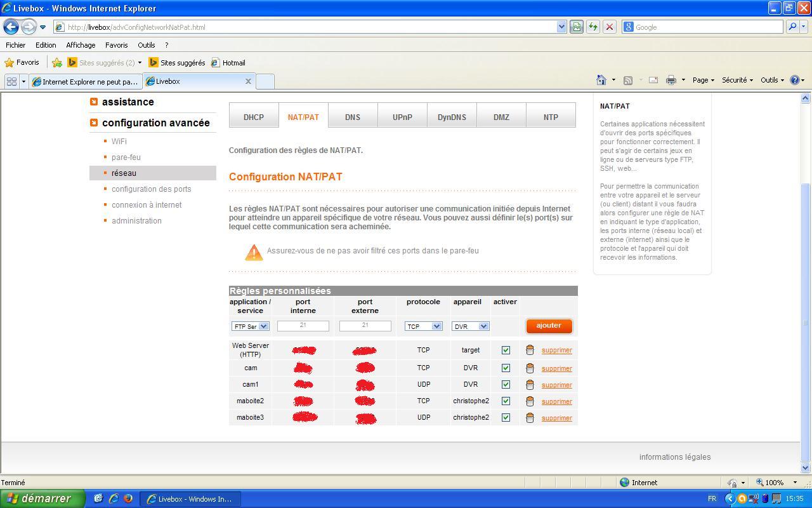Screen dimensions: 812x508
Task: Click supprimer link for maboite3 rule
Action: 557,418
